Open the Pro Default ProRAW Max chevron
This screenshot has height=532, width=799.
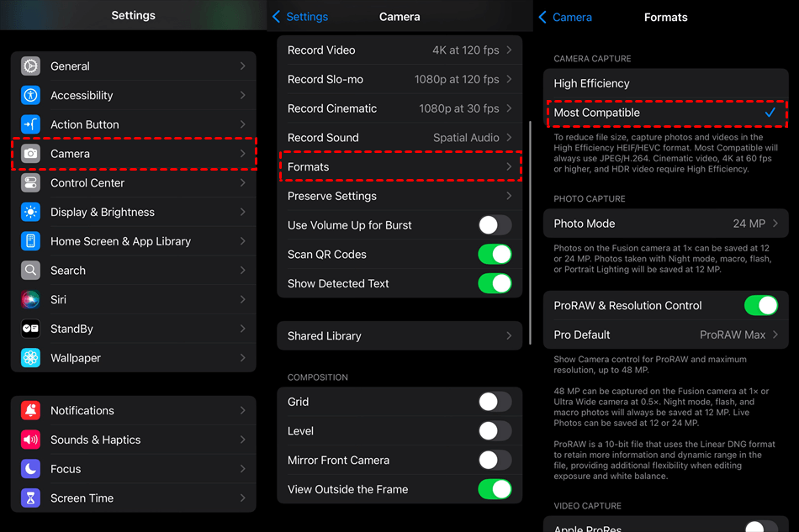pos(775,334)
